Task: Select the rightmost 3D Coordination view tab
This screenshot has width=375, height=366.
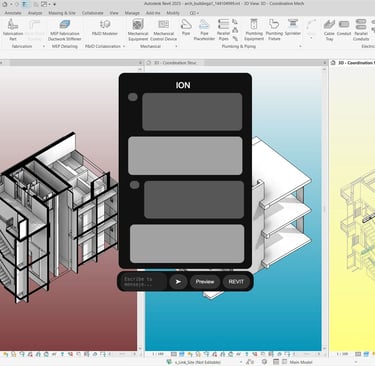Action: pyautogui.click(x=353, y=63)
